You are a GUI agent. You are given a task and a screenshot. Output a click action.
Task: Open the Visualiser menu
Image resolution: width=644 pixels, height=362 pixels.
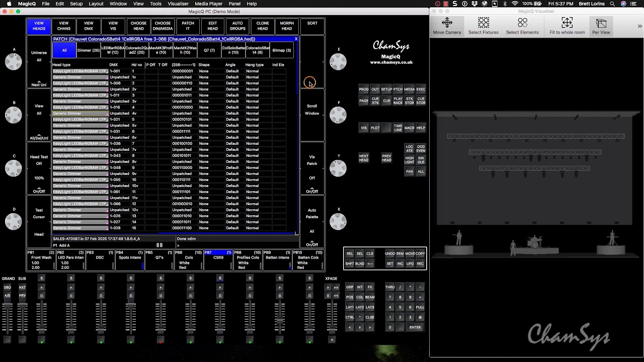178,4
